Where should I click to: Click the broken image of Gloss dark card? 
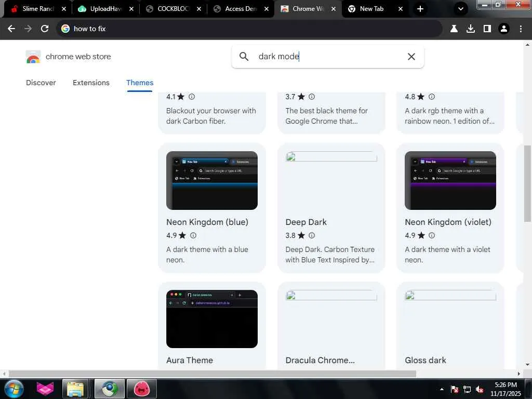(450, 296)
